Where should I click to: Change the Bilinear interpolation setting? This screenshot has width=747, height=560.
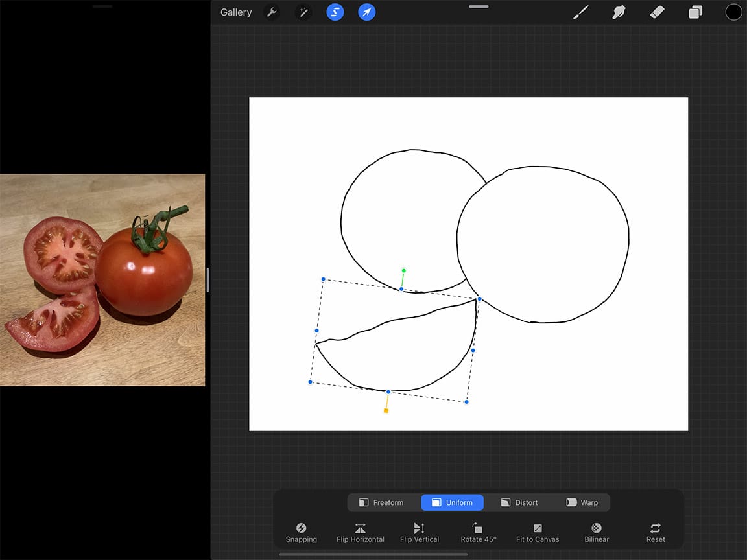pyautogui.click(x=596, y=533)
